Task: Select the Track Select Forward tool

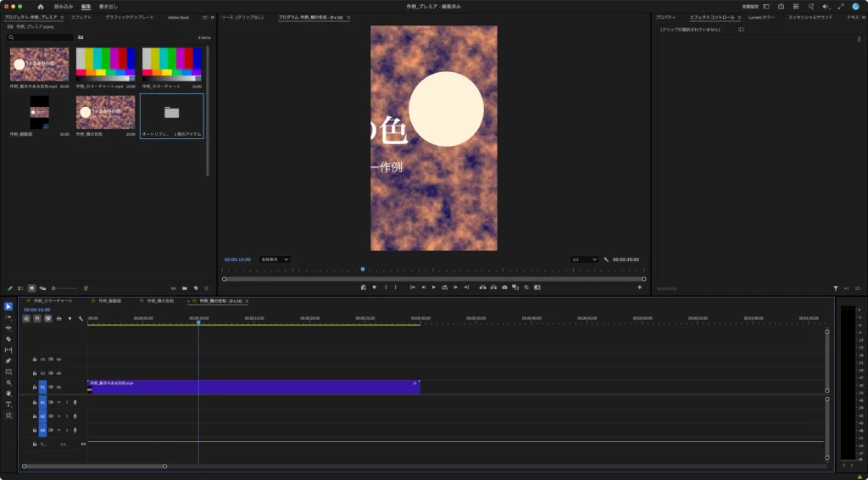Action: pyautogui.click(x=8, y=317)
